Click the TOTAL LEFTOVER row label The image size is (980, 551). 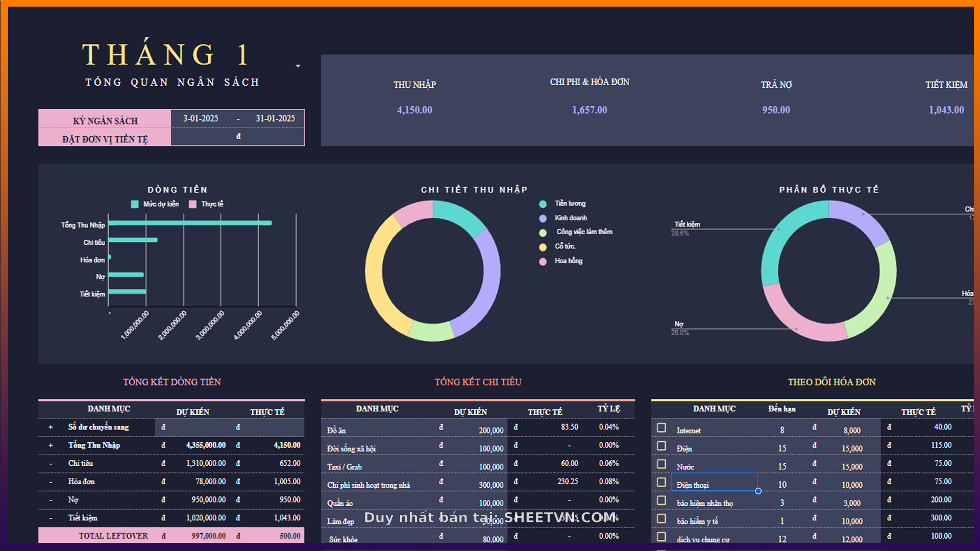click(x=113, y=536)
